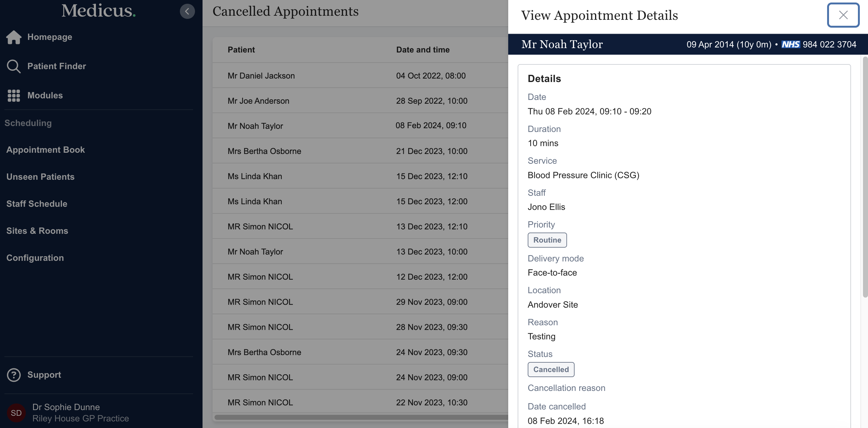This screenshot has height=428, width=868.
Task: Open the Modules grid icon
Action: pos(14,96)
